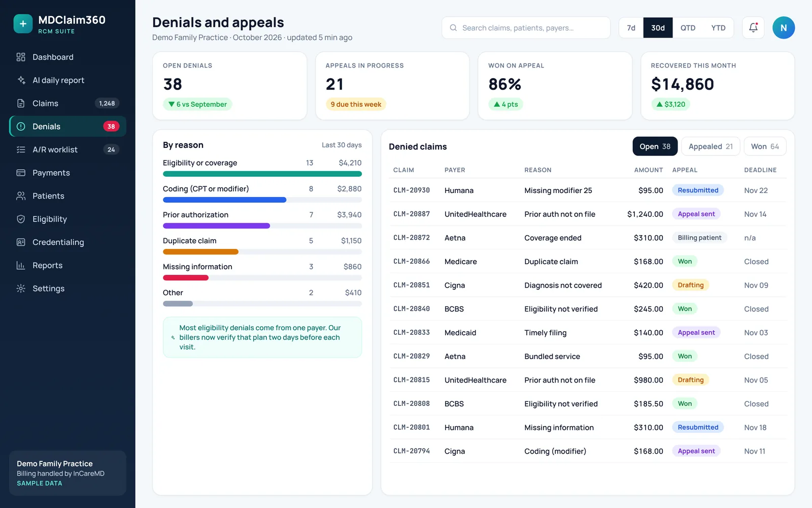The height and width of the screenshot is (508, 812).
Task: Click the Drafting badge for CLM-20851
Action: tap(691, 285)
